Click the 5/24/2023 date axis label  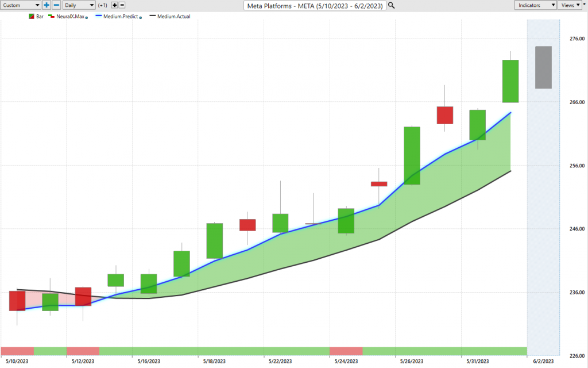pyautogui.click(x=346, y=361)
